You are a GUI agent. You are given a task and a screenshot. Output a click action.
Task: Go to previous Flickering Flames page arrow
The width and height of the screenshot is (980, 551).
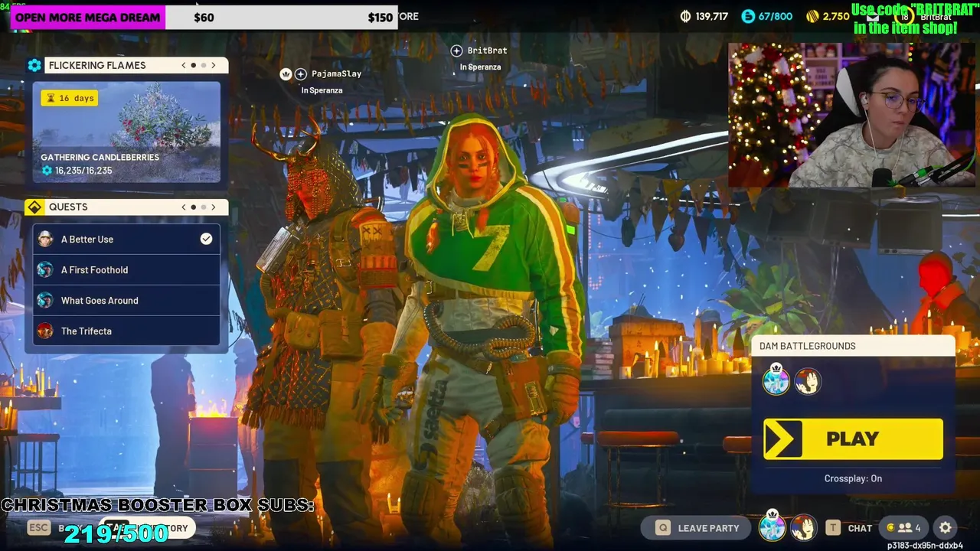pyautogui.click(x=184, y=65)
